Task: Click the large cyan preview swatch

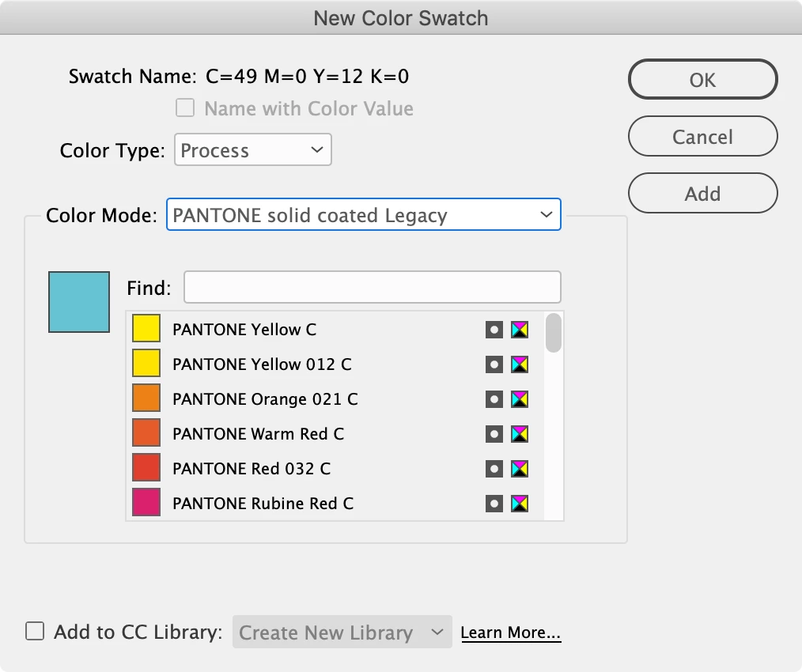Action: click(79, 302)
